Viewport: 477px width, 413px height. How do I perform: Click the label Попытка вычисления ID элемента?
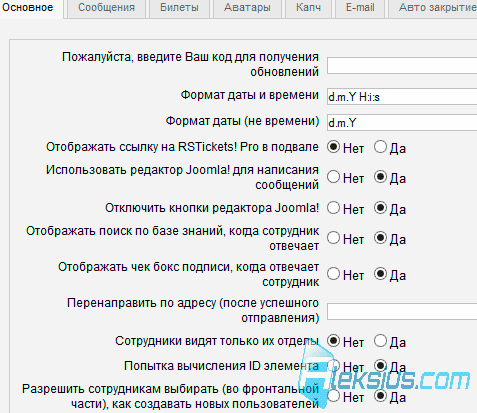pyautogui.click(x=221, y=366)
